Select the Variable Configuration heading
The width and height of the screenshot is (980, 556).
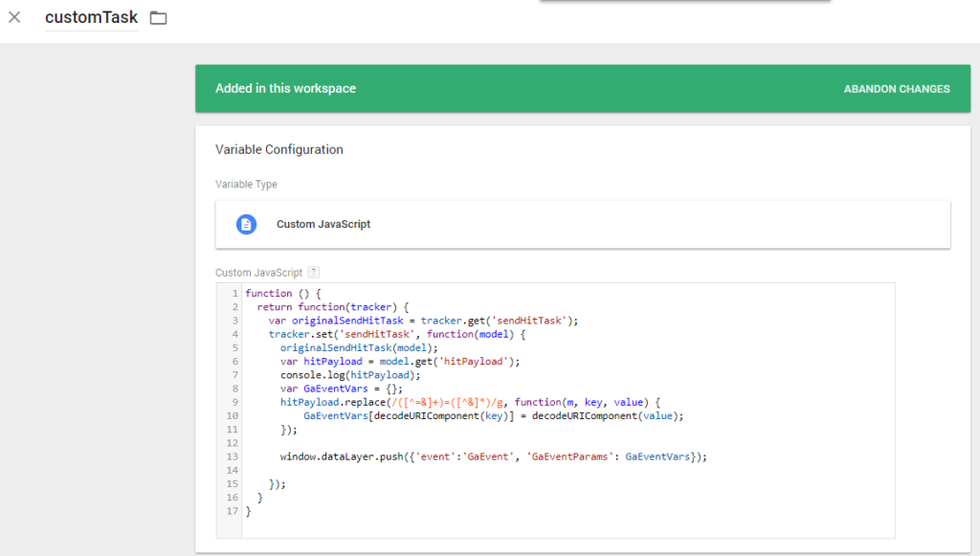278,149
